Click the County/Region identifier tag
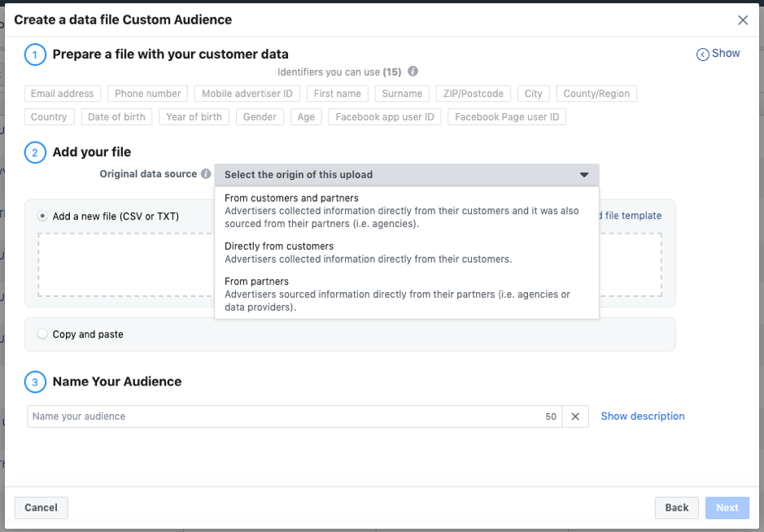 pos(596,94)
